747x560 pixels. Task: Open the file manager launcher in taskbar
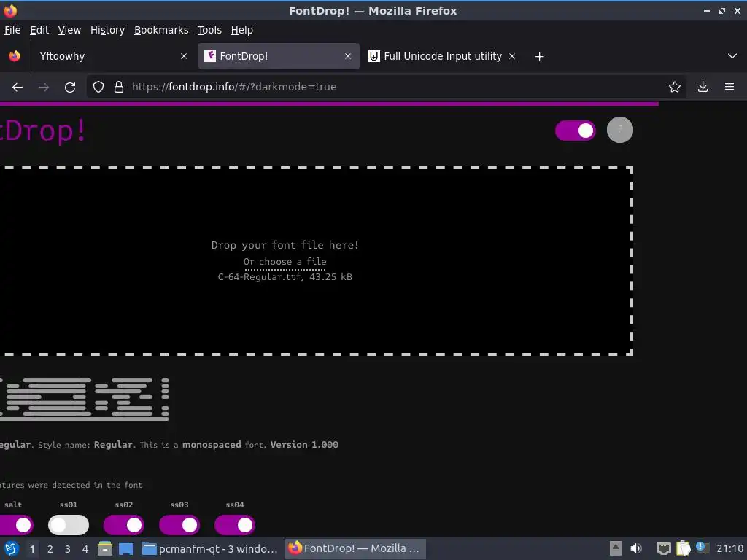tap(105, 548)
